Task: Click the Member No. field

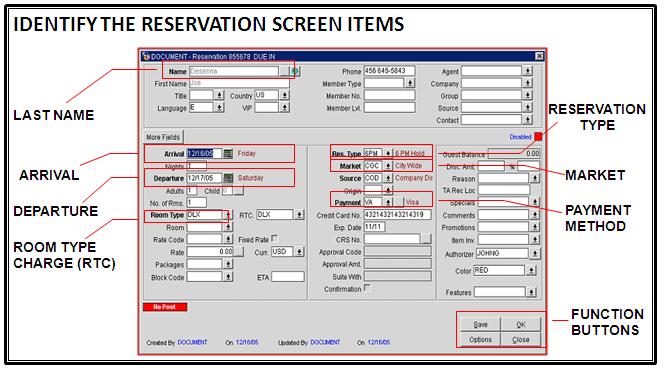Action: [390, 96]
